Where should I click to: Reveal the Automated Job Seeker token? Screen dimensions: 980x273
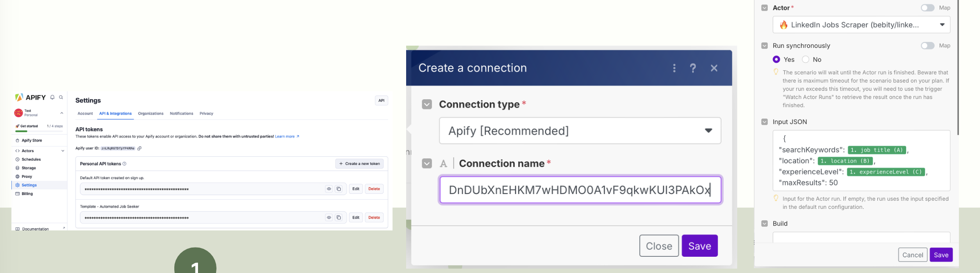[x=329, y=217]
